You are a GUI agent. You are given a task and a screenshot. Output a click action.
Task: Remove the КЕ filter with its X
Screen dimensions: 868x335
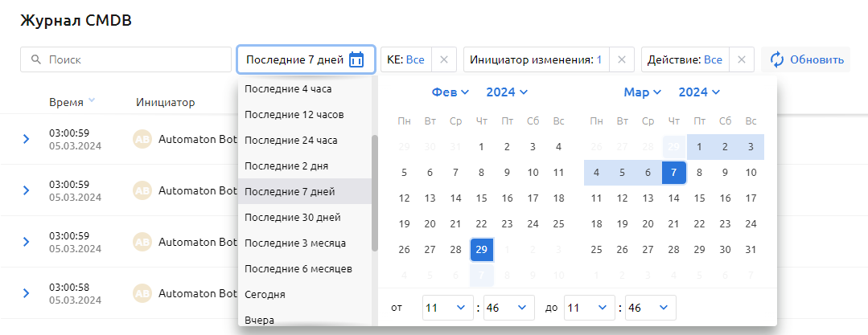pyautogui.click(x=444, y=59)
